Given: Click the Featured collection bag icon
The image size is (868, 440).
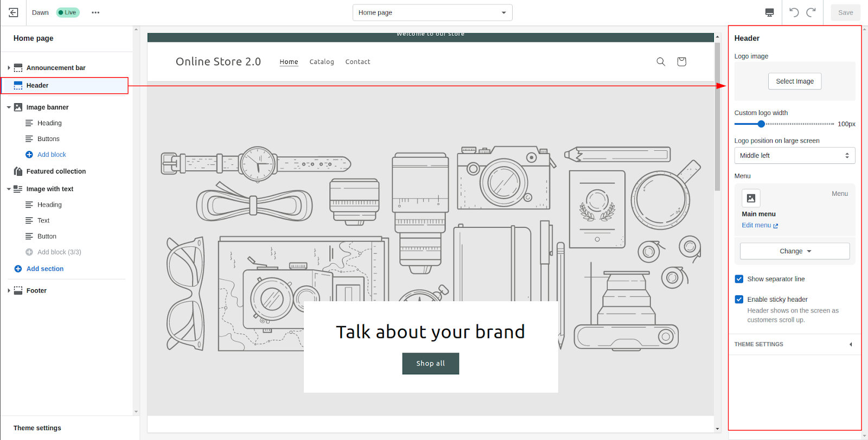Looking at the screenshot, I should 18,171.
